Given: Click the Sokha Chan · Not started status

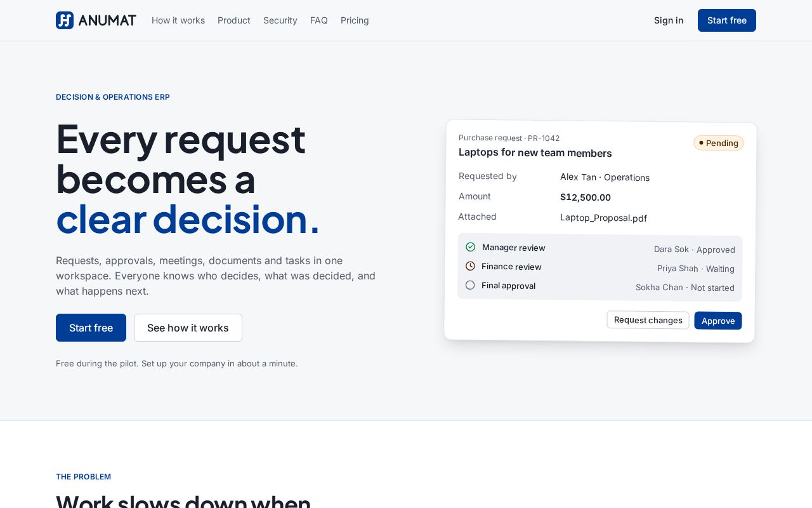Looking at the screenshot, I should click(685, 288).
